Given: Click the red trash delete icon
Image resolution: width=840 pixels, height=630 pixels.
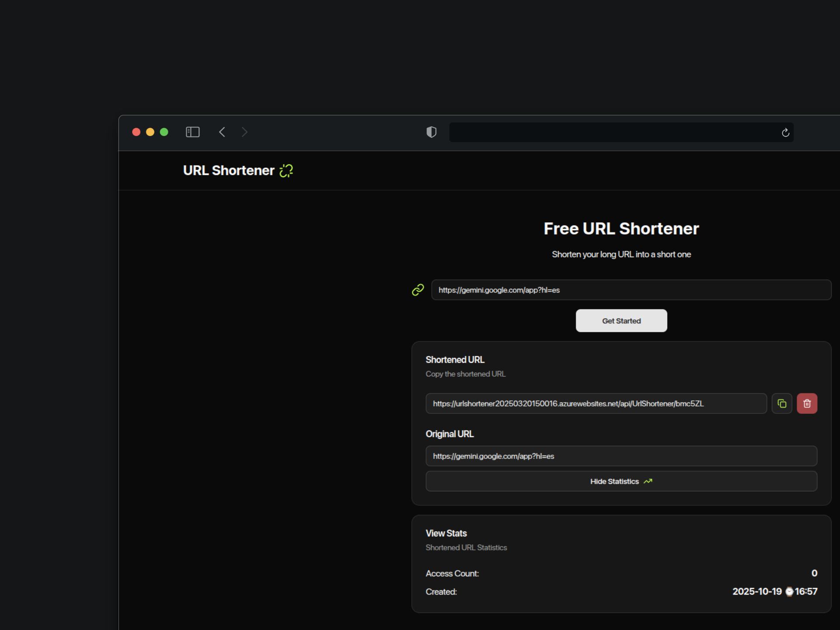Looking at the screenshot, I should click(807, 403).
